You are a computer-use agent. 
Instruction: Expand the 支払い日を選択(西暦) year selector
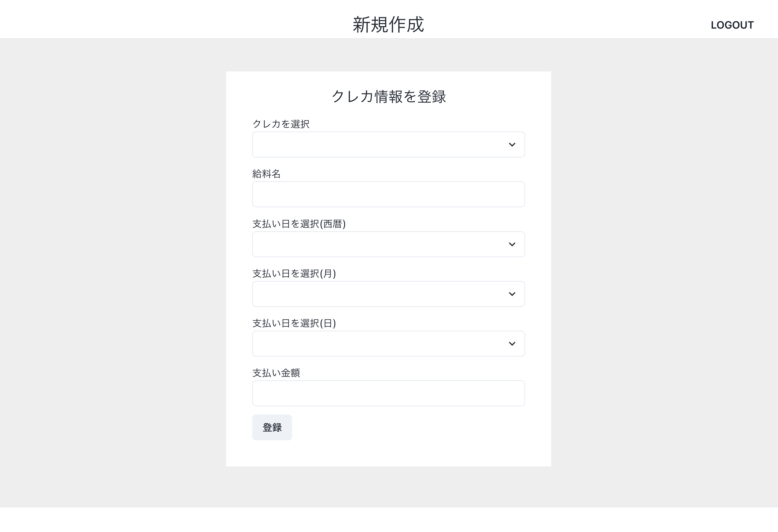click(x=388, y=244)
